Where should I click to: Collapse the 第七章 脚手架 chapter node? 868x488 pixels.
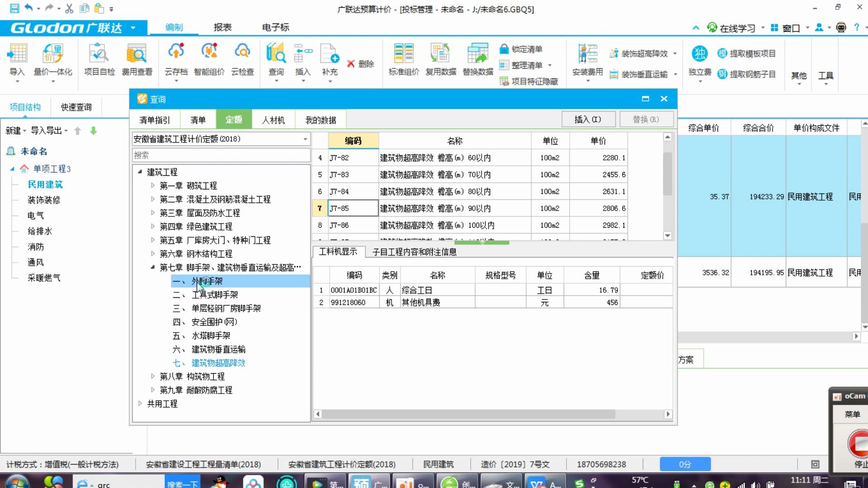point(153,267)
